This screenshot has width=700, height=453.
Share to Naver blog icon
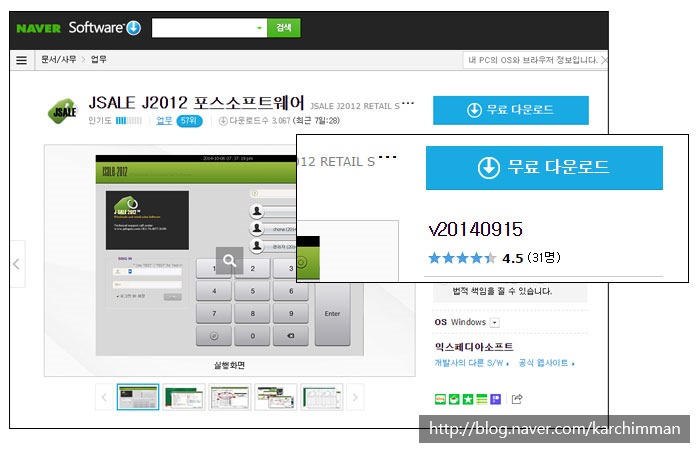coord(440,399)
